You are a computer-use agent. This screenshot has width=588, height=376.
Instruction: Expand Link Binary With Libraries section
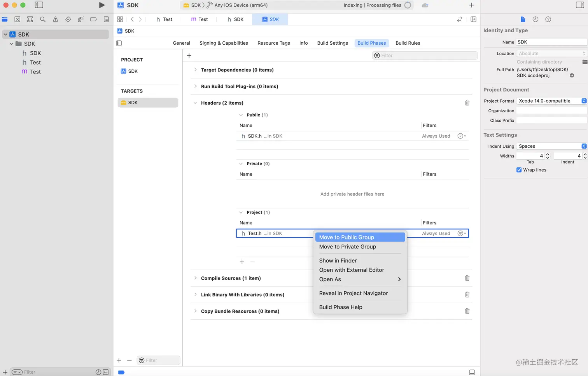point(195,295)
